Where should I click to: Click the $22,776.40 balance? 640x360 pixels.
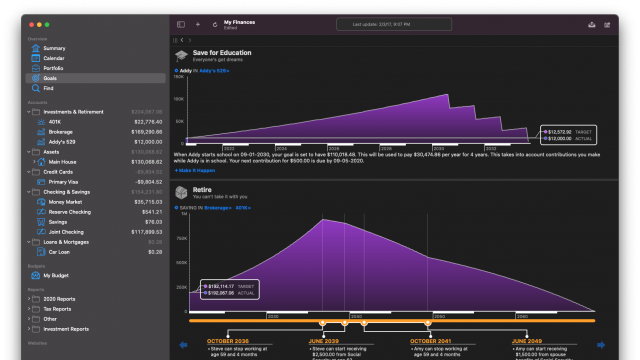pos(148,122)
